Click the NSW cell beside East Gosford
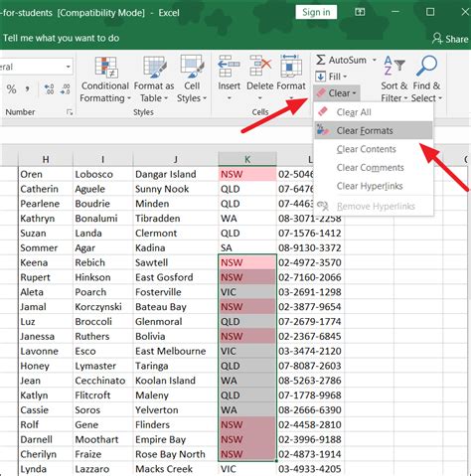Viewport: 471px width, 476px height. click(x=247, y=277)
